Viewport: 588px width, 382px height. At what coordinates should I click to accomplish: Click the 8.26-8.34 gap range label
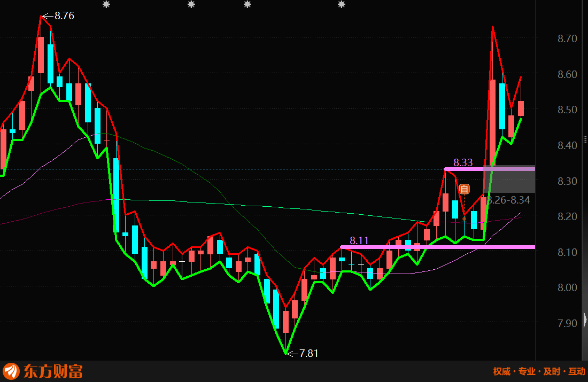pyautogui.click(x=508, y=200)
